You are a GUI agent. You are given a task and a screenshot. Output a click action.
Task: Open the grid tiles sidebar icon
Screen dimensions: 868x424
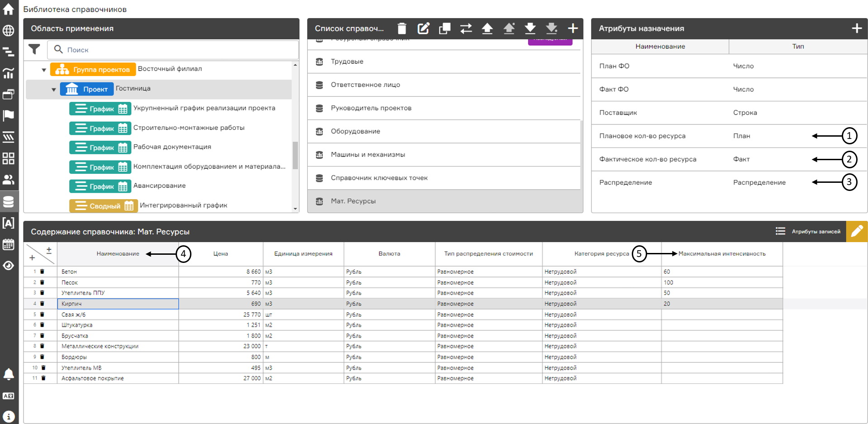[9, 158]
